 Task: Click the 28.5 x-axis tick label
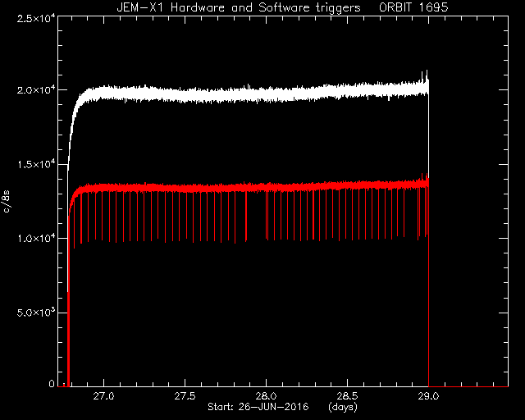coord(347,396)
